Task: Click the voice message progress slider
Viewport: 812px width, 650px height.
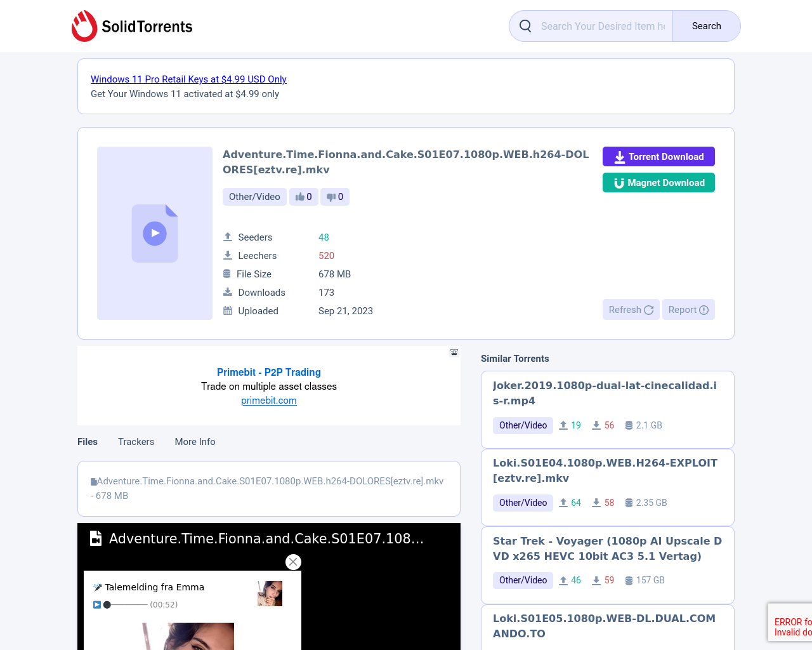Action: [126, 604]
